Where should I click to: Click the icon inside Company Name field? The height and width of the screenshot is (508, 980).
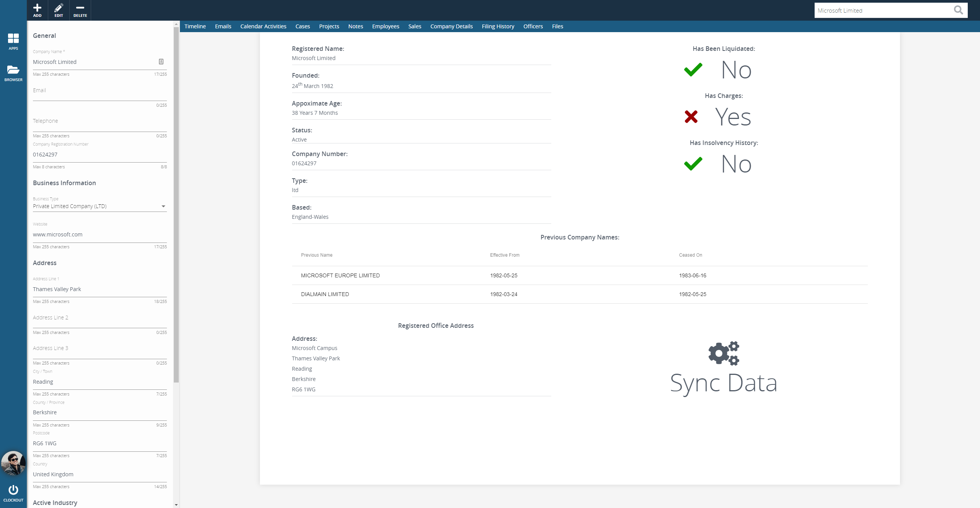pyautogui.click(x=161, y=62)
